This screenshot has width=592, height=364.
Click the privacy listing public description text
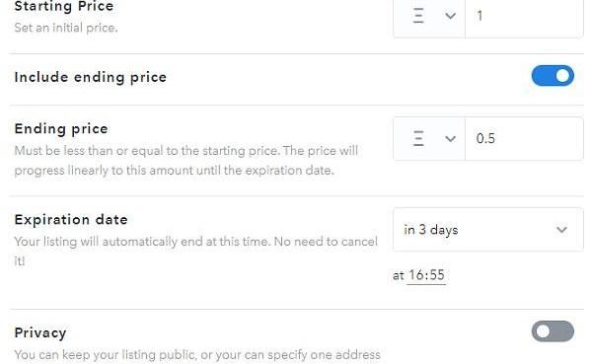pyautogui.click(x=197, y=355)
